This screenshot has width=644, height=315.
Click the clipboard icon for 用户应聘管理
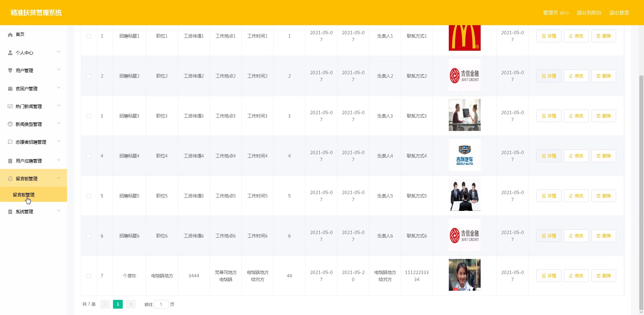(x=10, y=161)
